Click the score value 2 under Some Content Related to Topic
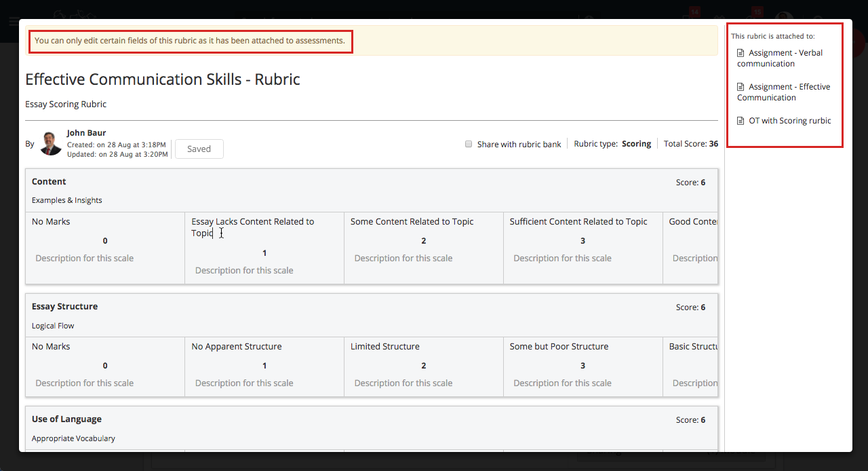The width and height of the screenshot is (868, 471). click(424, 241)
